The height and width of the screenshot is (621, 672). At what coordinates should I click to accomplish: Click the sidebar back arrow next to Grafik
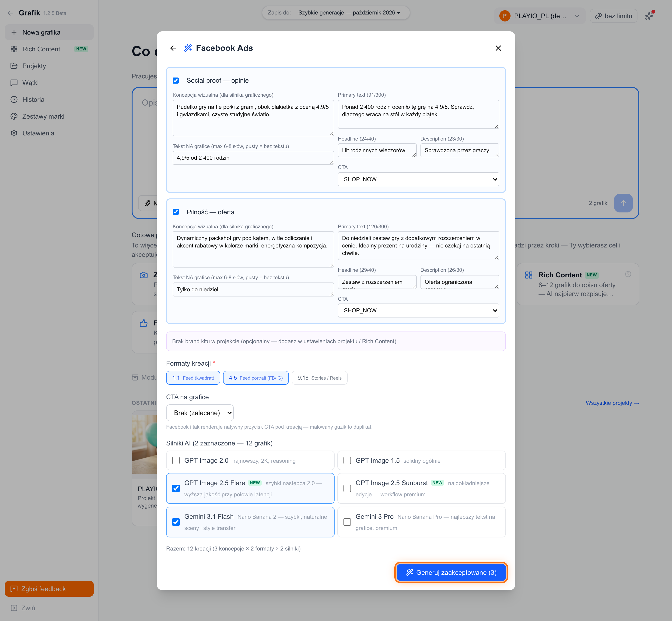(x=10, y=13)
